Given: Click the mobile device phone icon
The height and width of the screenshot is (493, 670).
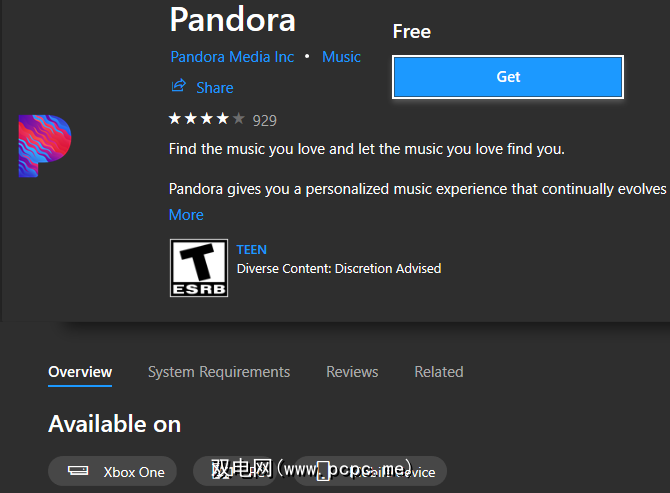Looking at the screenshot, I should (x=323, y=471).
